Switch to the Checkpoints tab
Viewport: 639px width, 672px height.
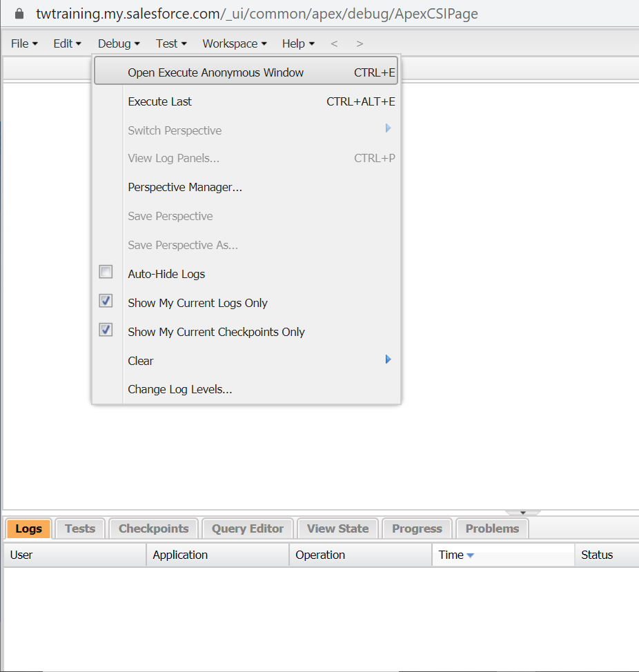(153, 528)
